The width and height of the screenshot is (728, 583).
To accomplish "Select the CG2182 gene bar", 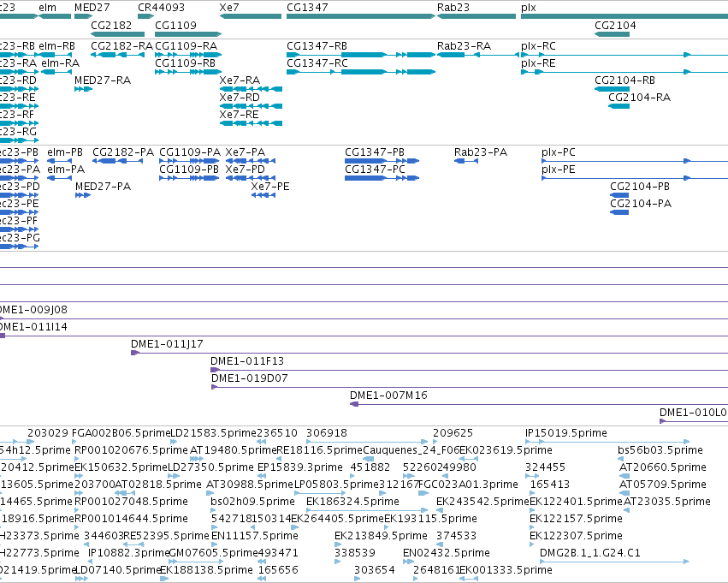I will point(117,34).
